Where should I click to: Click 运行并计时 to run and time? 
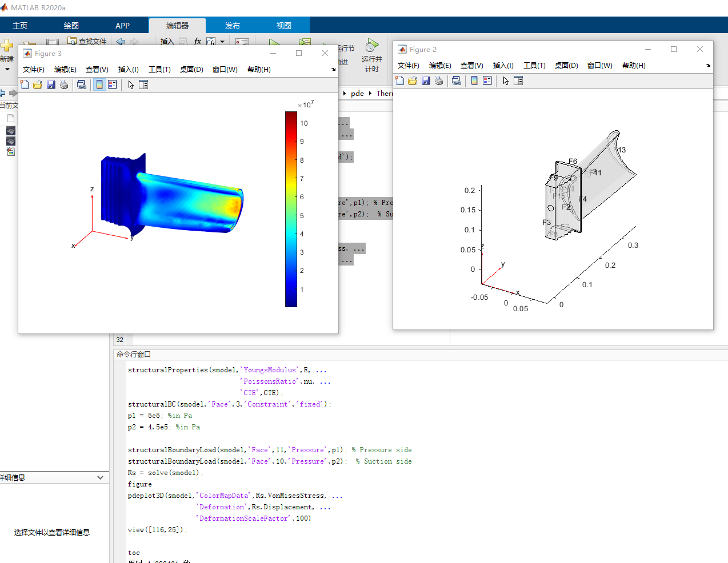click(371, 53)
